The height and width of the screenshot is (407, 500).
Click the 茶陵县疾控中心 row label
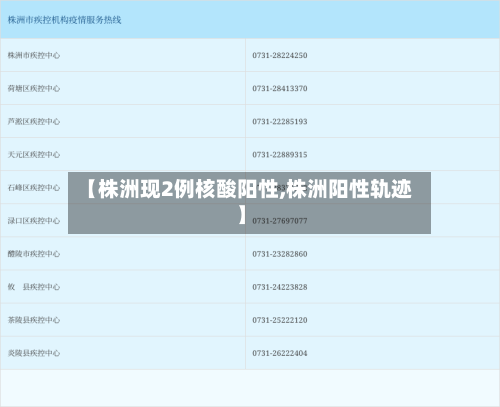34,320
